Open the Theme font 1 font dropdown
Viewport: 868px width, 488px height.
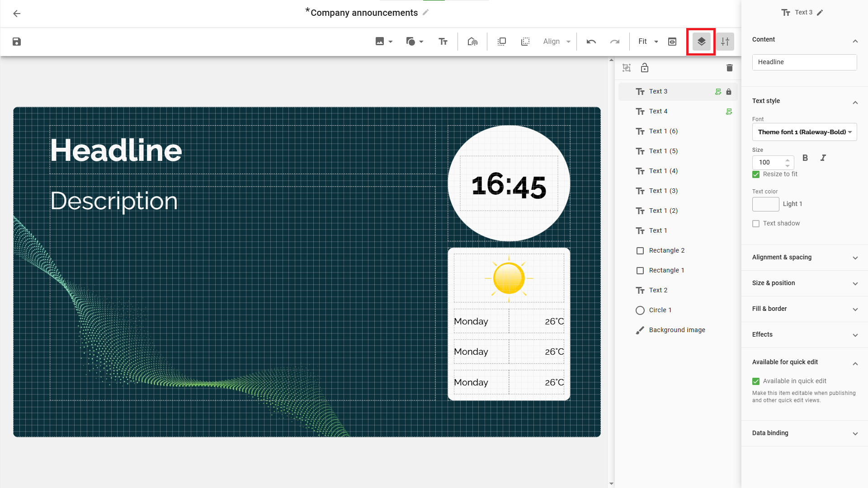pyautogui.click(x=804, y=132)
